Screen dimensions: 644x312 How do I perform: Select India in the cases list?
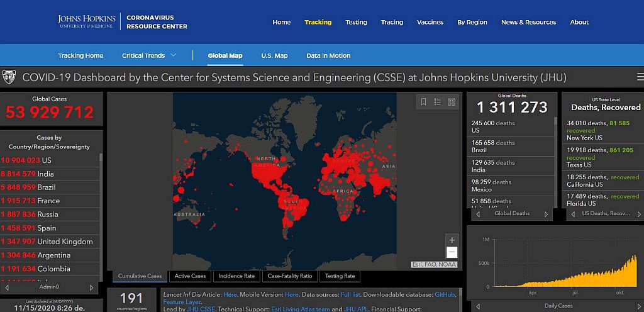[x=50, y=174]
